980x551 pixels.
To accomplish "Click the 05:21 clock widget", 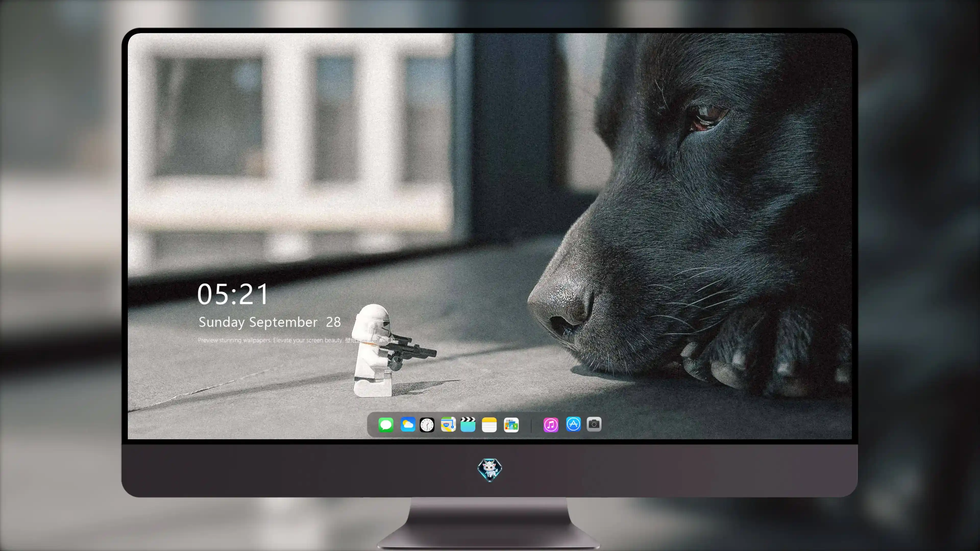I will click(x=232, y=294).
